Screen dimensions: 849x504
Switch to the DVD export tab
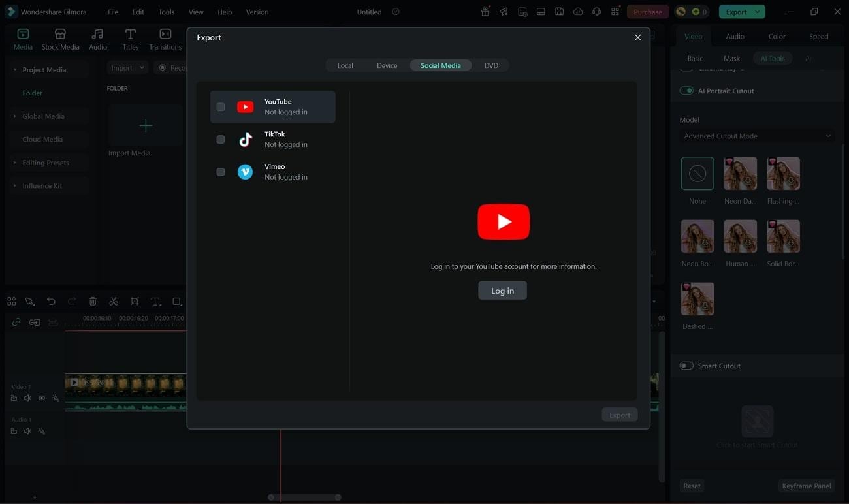tap(491, 65)
